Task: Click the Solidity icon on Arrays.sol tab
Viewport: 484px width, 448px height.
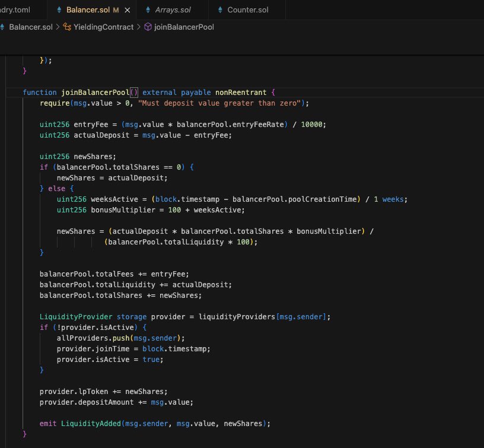Action: (x=148, y=10)
